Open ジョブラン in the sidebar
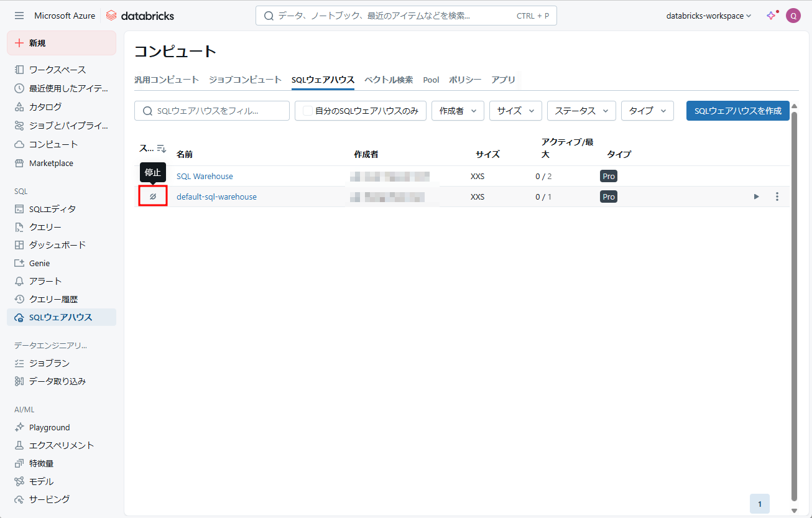Image resolution: width=812 pixels, height=518 pixels. [62, 363]
